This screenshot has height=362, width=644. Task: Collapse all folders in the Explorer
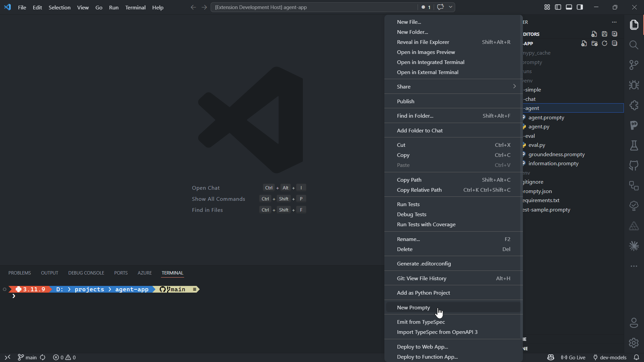pyautogui.click(x=615, y=43)
